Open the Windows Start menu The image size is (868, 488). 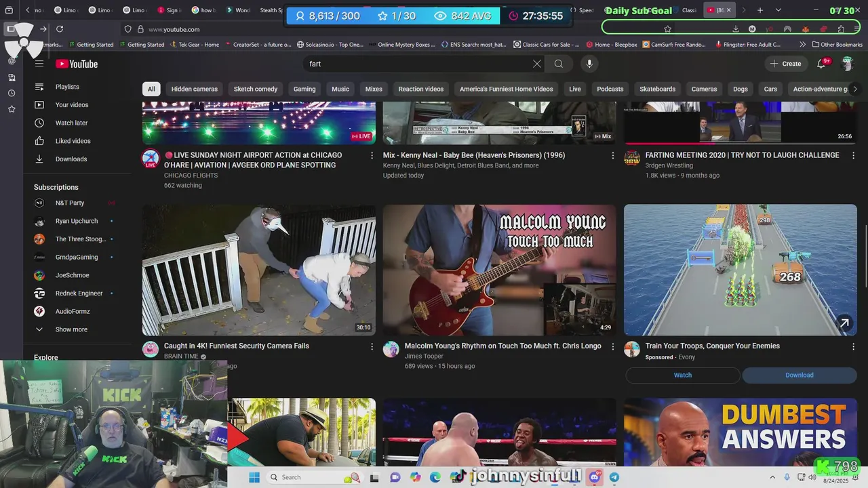254,477
